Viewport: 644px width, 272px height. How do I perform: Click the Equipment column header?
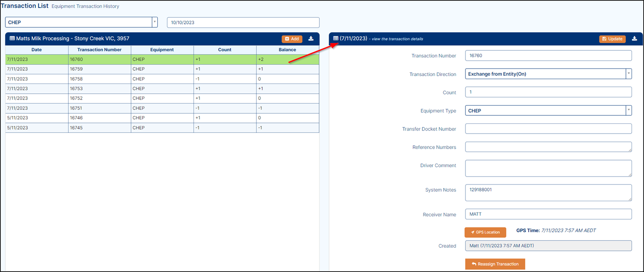162,50
